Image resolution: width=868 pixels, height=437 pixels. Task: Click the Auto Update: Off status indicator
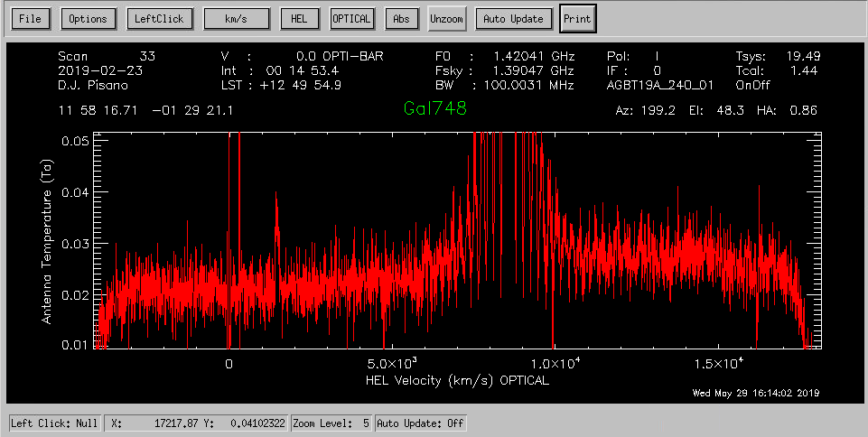tap(421, 423)
